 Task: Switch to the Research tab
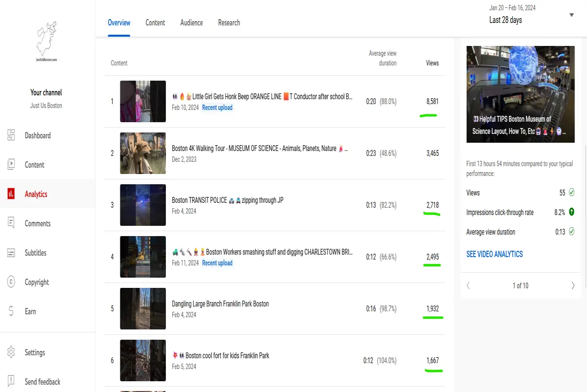[x=229, y=22]
